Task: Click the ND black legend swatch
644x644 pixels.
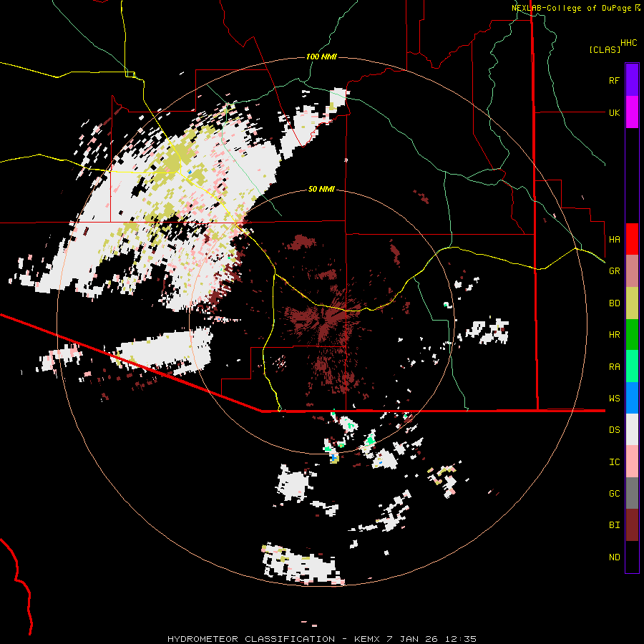Action: click(632, 557)
